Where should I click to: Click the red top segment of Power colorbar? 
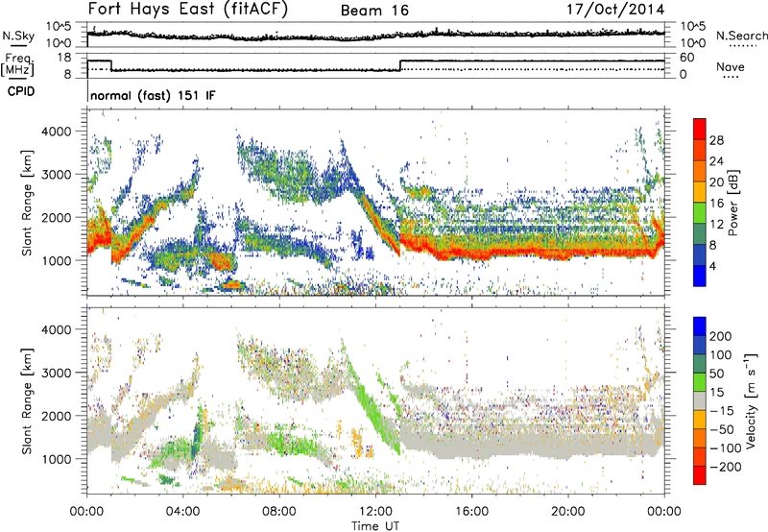(700, 130)
